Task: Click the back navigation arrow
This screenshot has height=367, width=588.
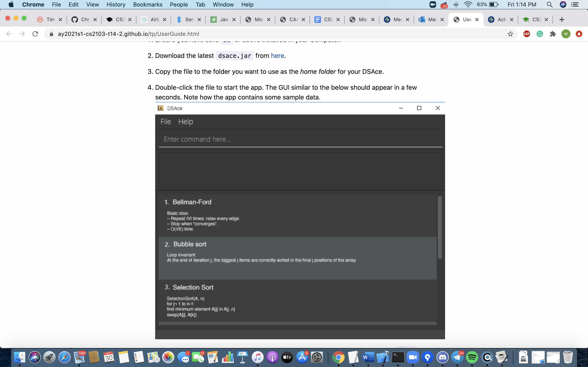Action: click(9, 34)
